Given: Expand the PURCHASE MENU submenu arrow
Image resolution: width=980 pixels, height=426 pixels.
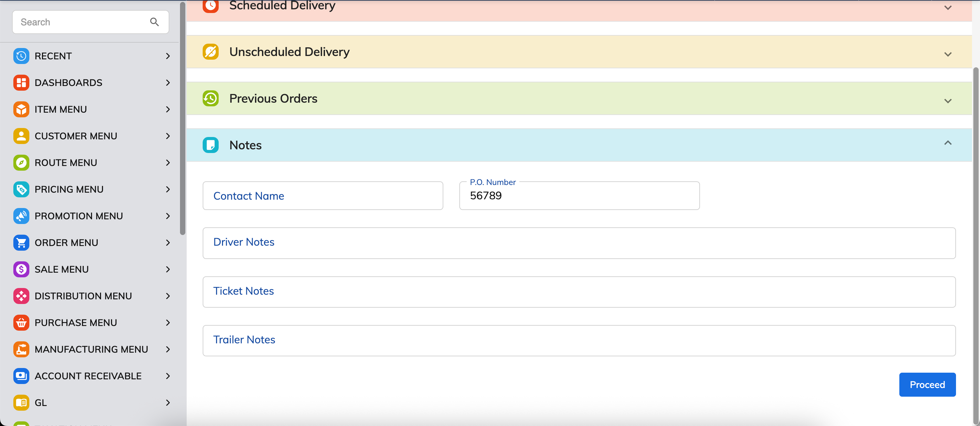Looking at the screenshot, I should click(x=168, y=322).
